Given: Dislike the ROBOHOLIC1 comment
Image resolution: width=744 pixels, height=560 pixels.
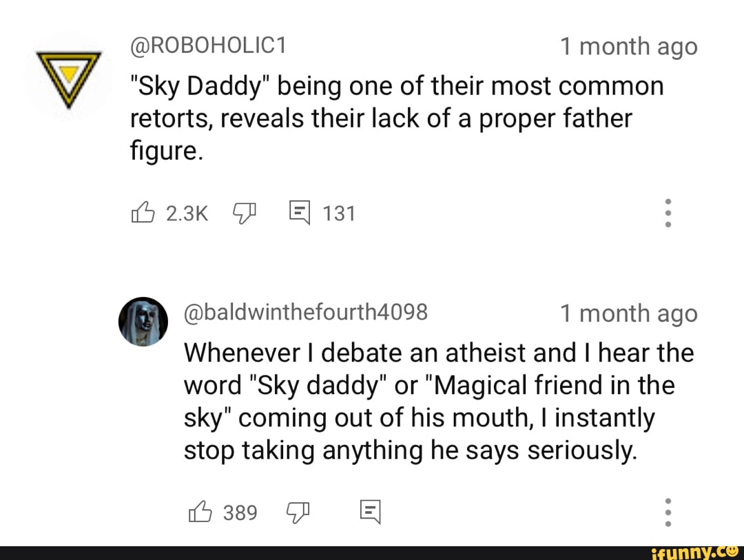Looking at the screenshot, I should (x=244, y=214).
